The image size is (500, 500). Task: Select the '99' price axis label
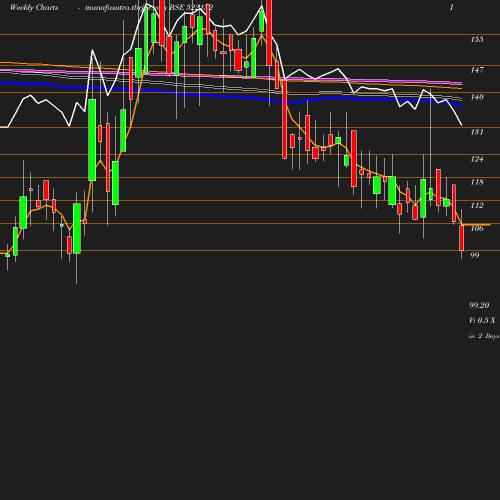point(475,255)
